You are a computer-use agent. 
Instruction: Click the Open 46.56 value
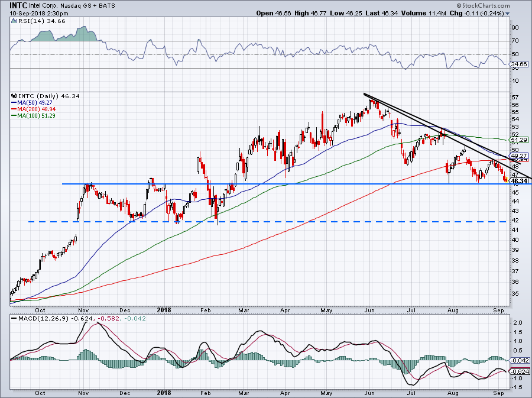pos(274,13)
